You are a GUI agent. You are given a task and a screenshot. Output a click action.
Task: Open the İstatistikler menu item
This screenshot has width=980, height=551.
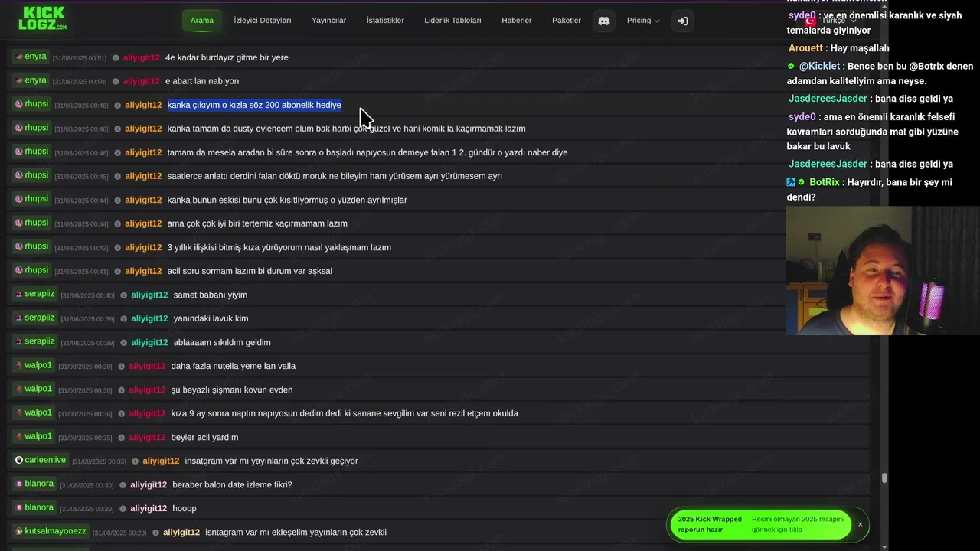point(385,21)
